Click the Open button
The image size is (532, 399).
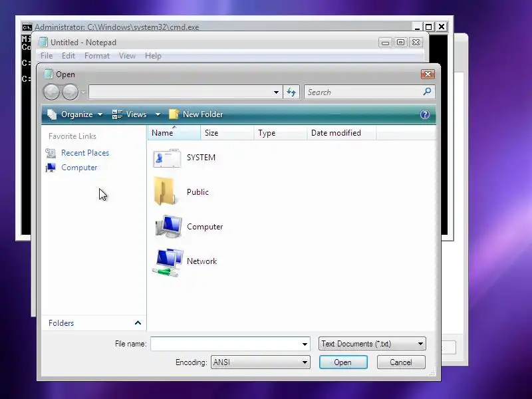pos(343,362)
